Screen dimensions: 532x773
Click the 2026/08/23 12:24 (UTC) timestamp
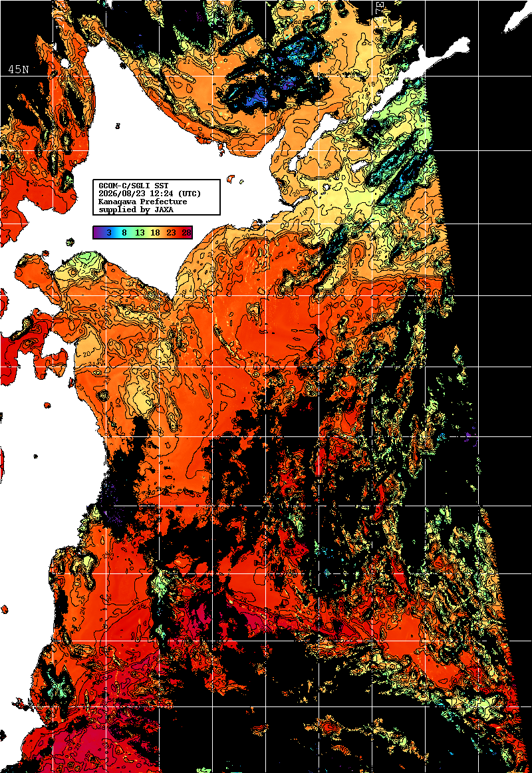pyautogui.click(x=150, y=194)
